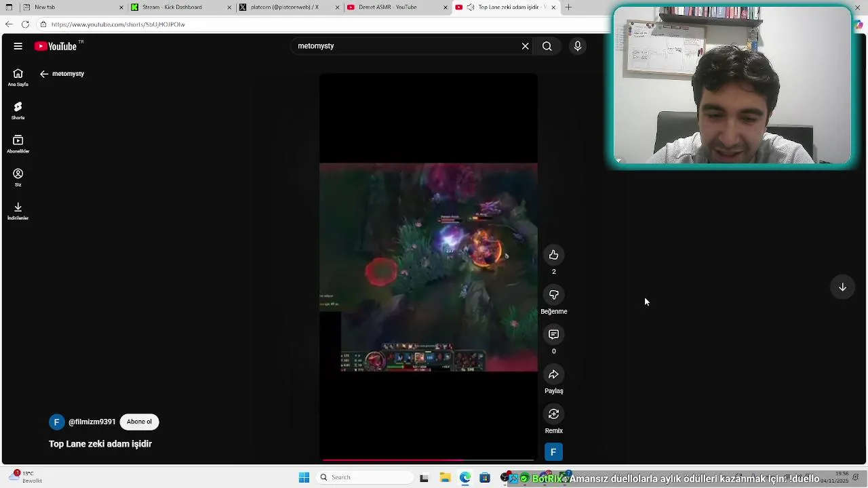Open Task View on the taskbar

tap(424, 478)
